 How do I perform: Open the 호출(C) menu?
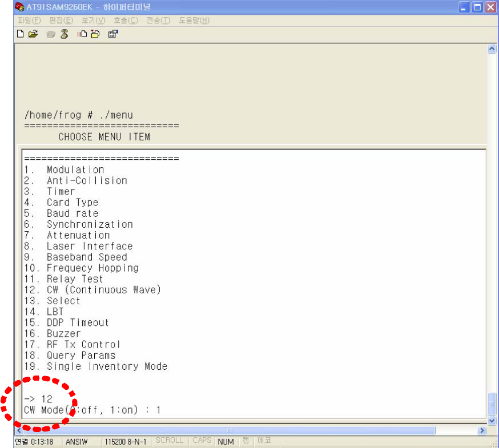click(126, 21)
